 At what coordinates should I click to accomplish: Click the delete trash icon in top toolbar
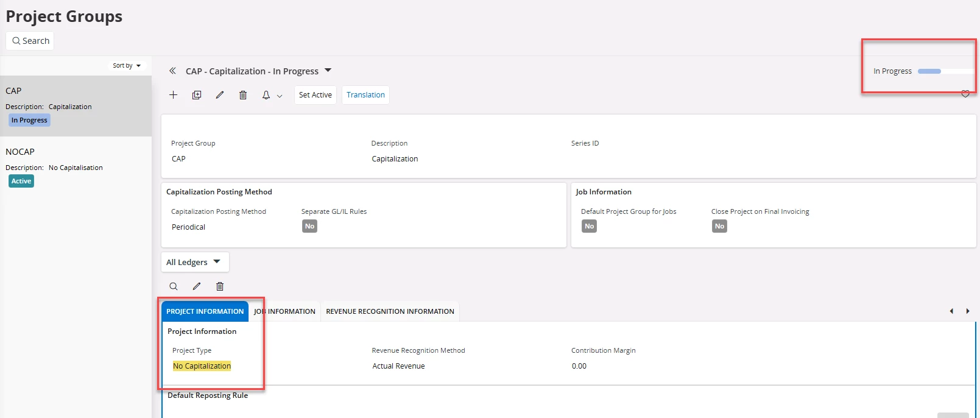tap(243, 95)
